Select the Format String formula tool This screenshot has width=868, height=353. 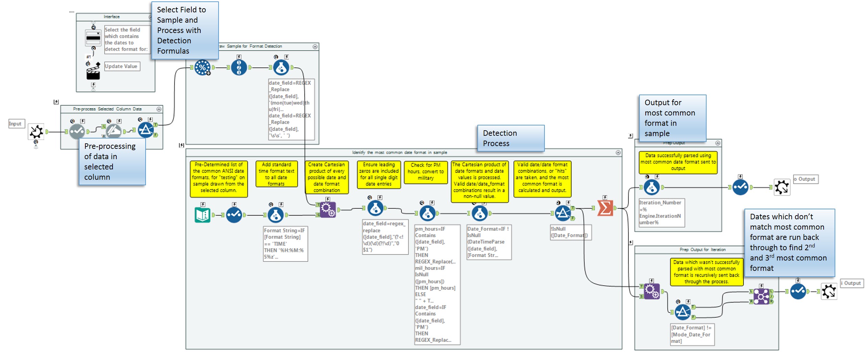click(x=276, y=215)
